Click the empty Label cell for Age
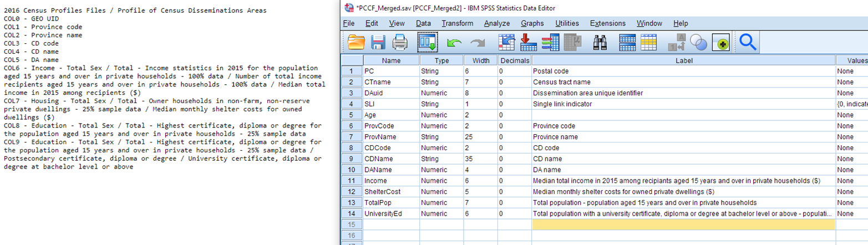Image resolution: width=868 pixels, height=245 pixels. point(683,115)
